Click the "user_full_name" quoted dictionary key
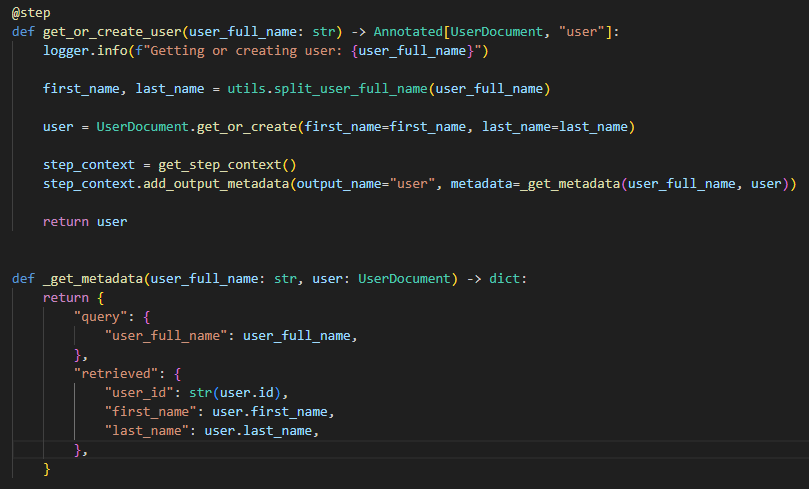 click(x=166, y=336)
